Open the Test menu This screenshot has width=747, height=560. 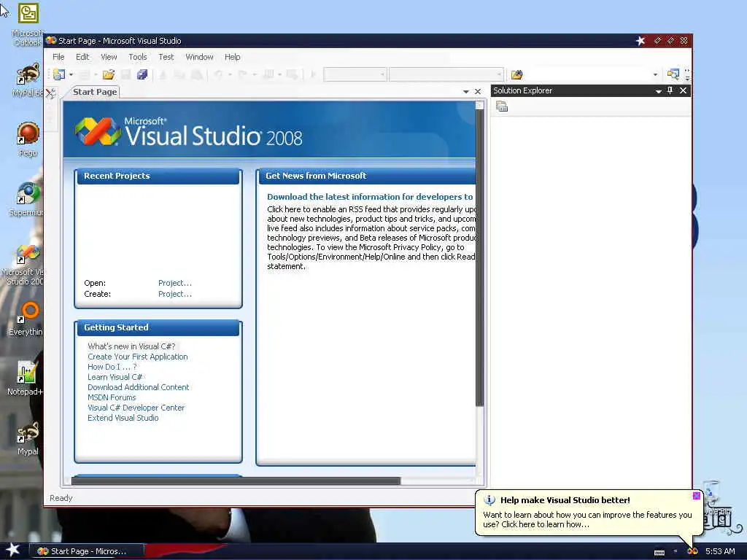pyautogui.click(x=166, y=57)
